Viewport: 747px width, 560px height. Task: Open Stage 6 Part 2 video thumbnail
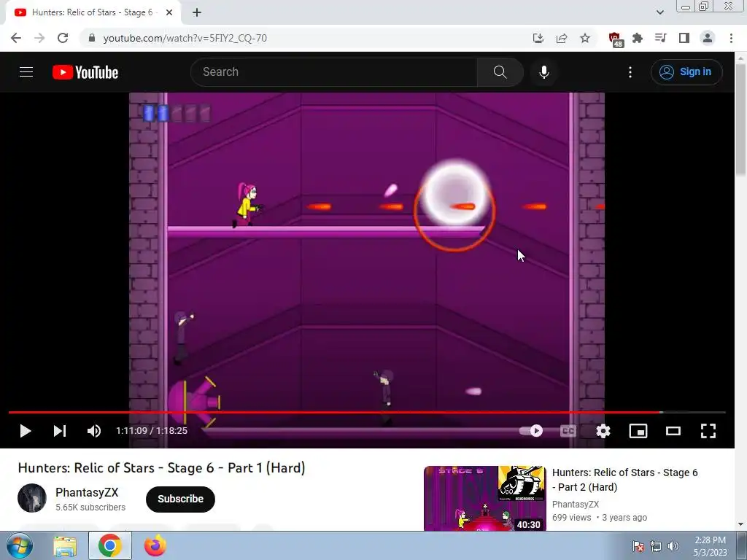pyautogui.click(x=484, y=498)
